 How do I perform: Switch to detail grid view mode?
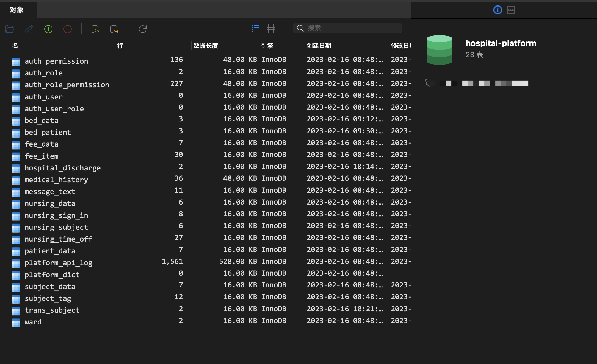(x=271, y=29)
